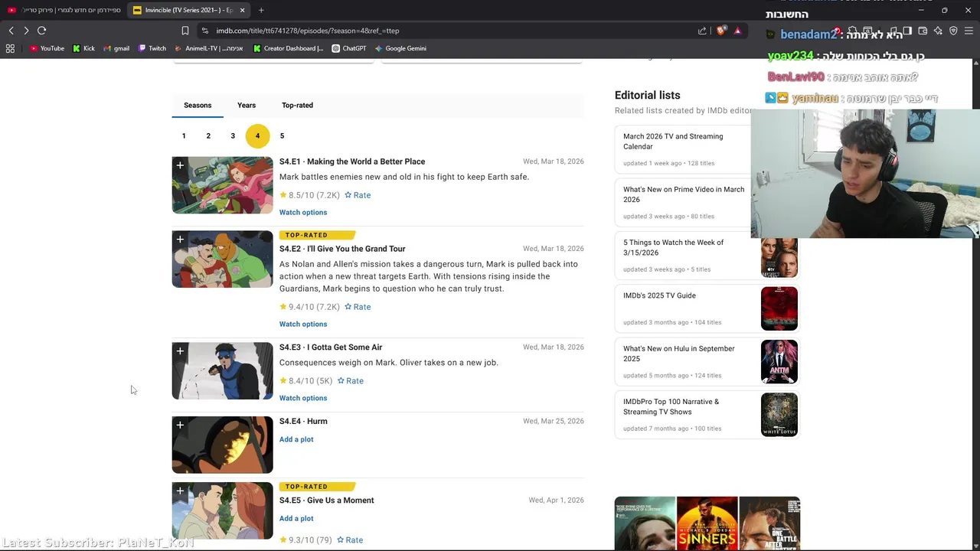This screenshot has height=551, width=980.
Task: Add a plot for Hurm episode
Action: 296,440
